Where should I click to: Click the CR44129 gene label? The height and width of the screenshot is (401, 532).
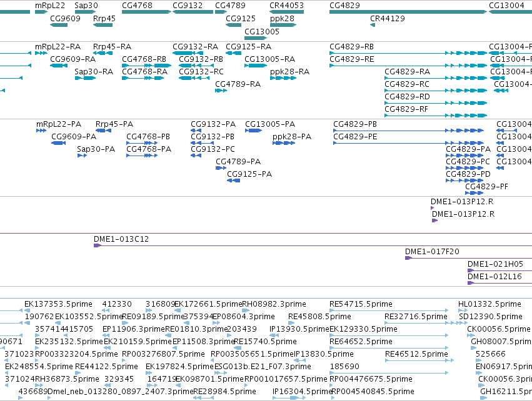pyautogui.click(x=388, y=18)
